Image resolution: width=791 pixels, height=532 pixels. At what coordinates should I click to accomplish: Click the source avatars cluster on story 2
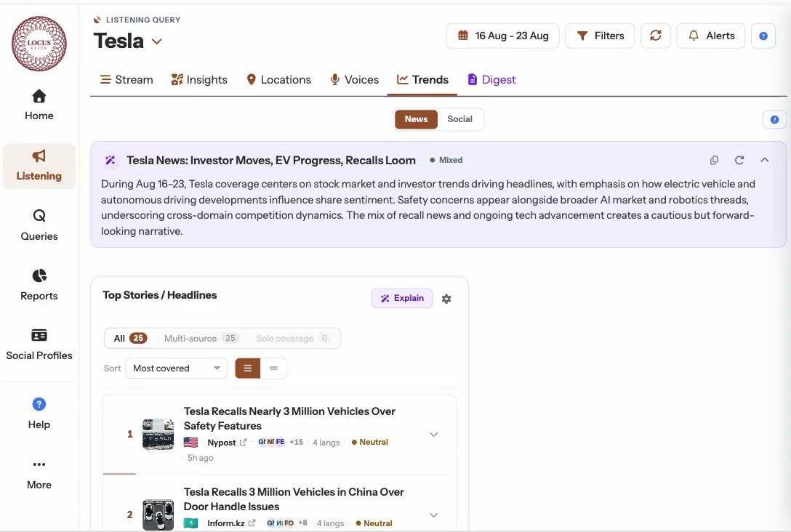pos(280,523)
